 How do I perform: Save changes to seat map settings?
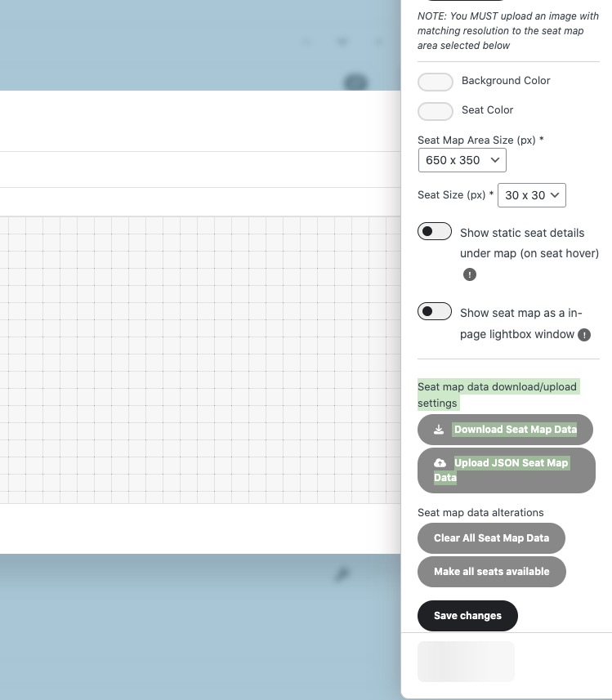click(x=467, y=616)
